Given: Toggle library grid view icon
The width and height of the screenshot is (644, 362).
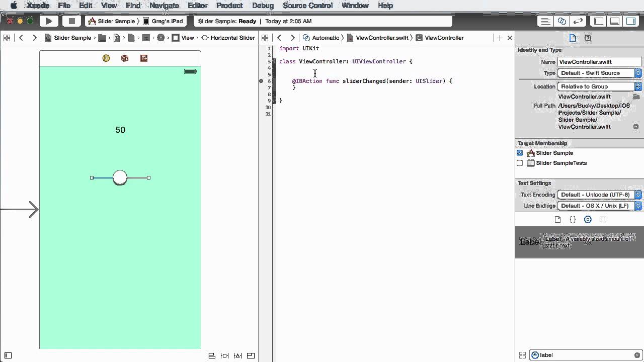Looking at the screenshot, I should click(522, 355).
